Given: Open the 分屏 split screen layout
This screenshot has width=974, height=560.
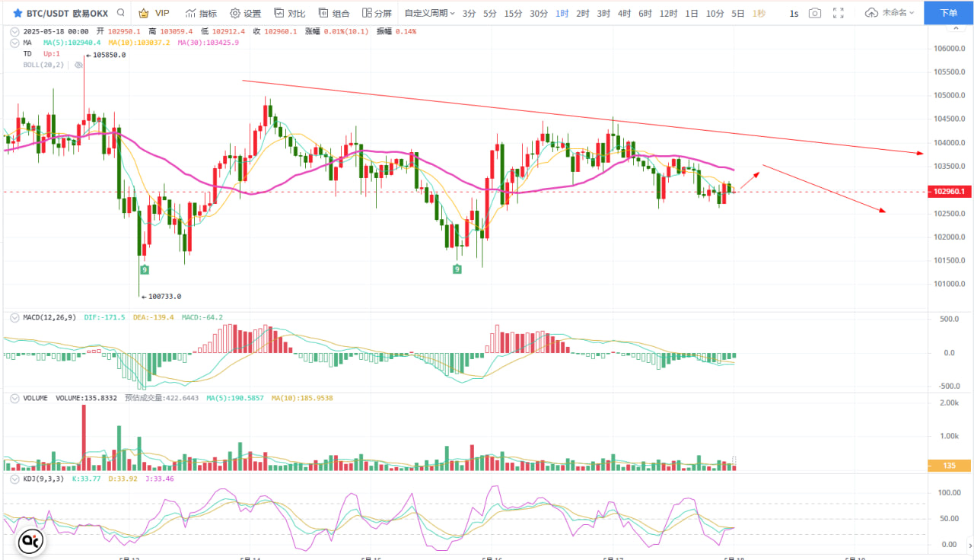Looking at the screenshot, I should pos(377,13).
